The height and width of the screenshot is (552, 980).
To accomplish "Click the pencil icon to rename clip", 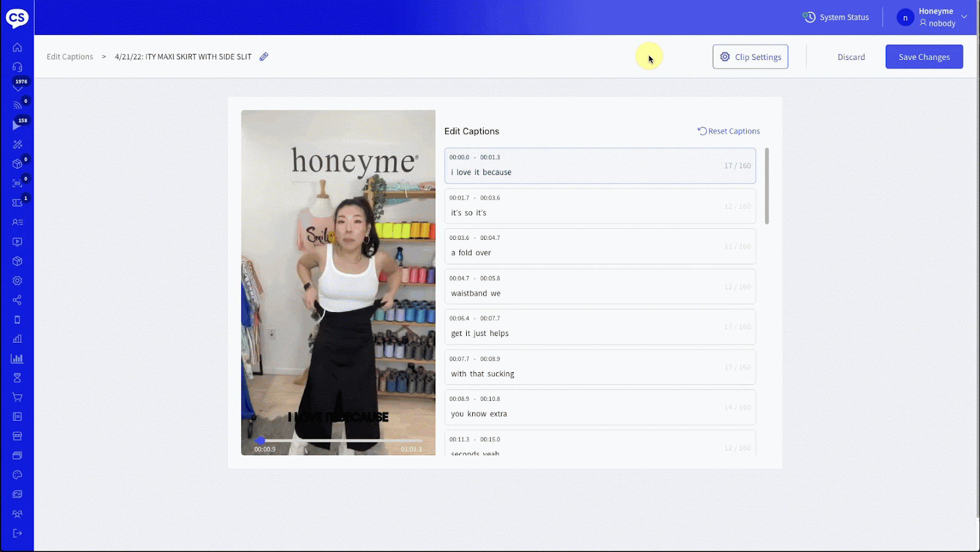I will [x=264, y=57].
